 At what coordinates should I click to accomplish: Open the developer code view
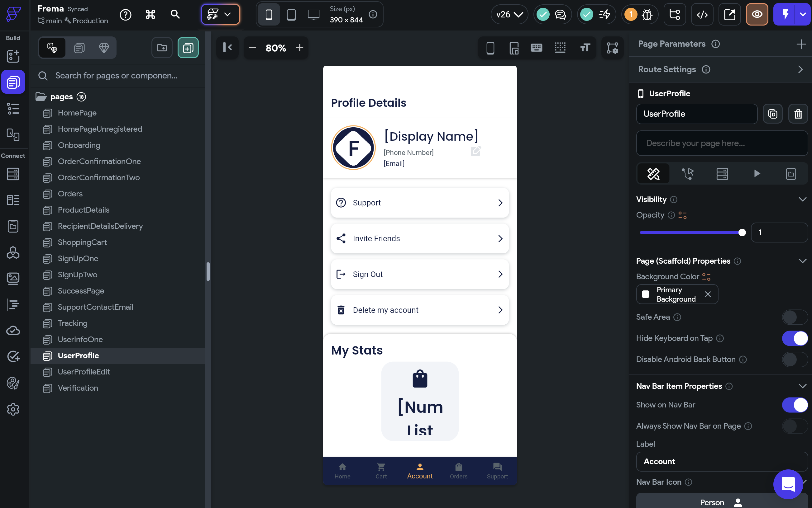tap(702, 14)
